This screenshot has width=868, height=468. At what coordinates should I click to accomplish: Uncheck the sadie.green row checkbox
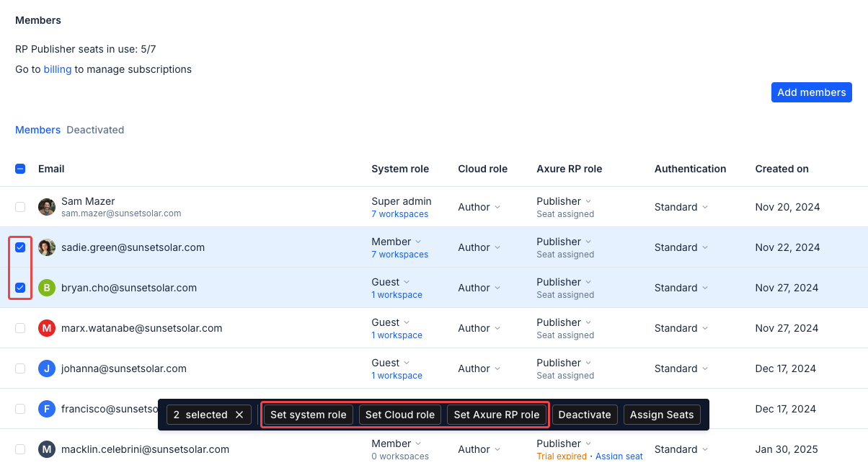point(20,247)
